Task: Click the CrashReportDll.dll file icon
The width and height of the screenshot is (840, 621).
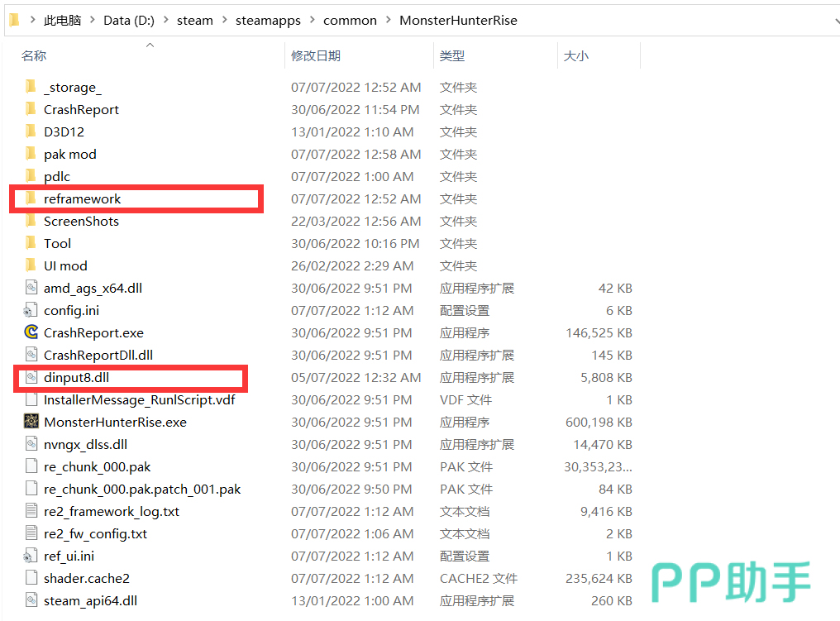Action: (x=31, y=355)
